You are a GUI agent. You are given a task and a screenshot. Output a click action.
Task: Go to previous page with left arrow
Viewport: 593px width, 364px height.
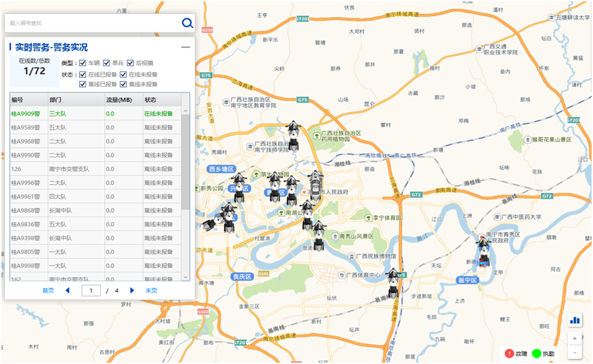68,290
